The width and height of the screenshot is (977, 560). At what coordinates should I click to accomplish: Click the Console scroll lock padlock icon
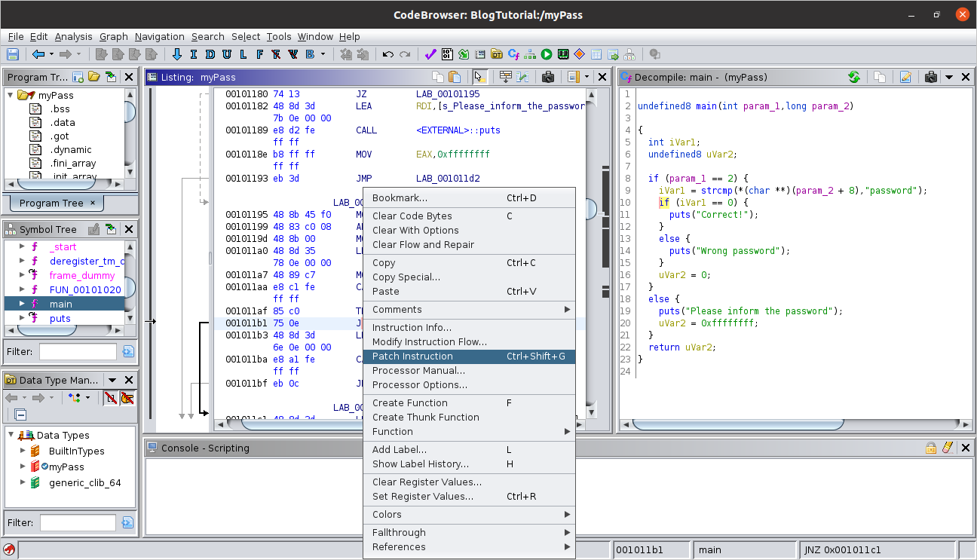(932, 448)
